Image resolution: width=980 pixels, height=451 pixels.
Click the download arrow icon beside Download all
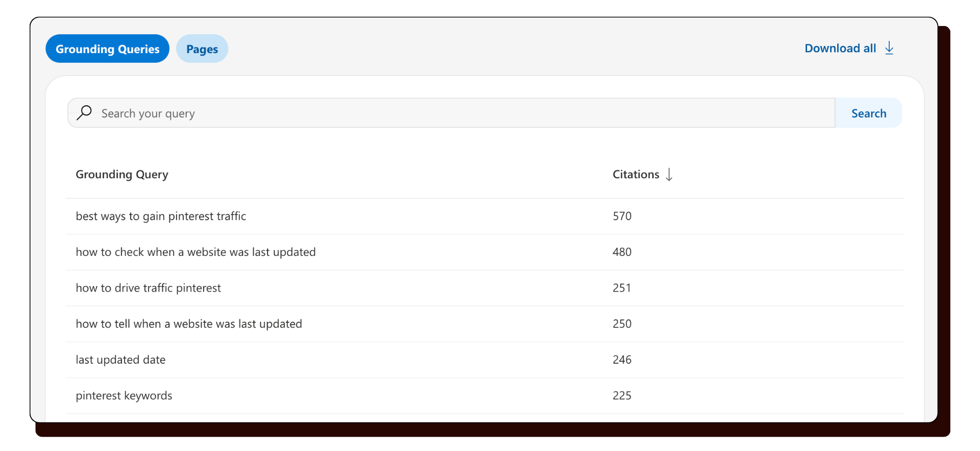(x=889, y=48)
